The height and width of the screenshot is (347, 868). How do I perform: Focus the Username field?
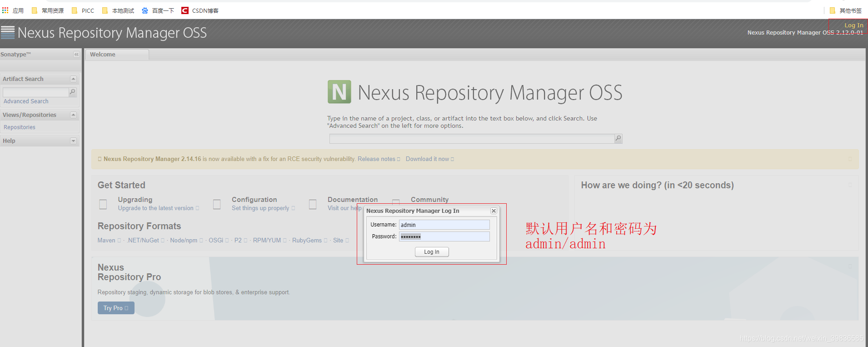(x=444, y=225)
